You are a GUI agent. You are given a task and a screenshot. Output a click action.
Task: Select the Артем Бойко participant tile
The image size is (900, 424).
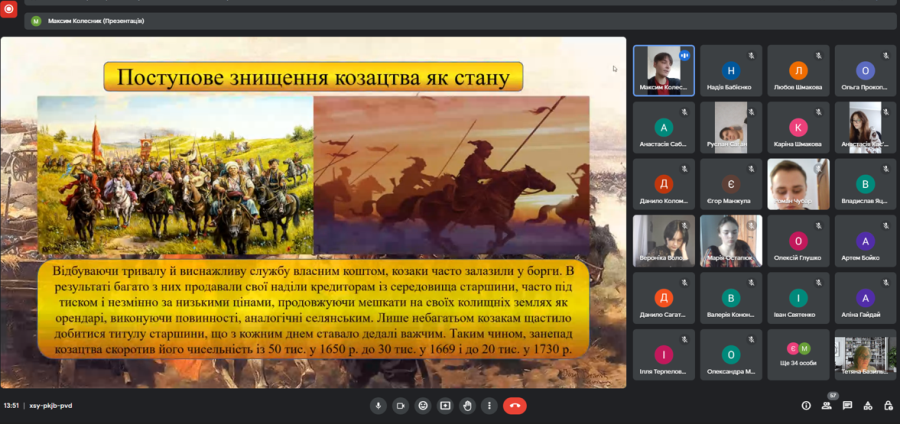(x=865, y=241)
